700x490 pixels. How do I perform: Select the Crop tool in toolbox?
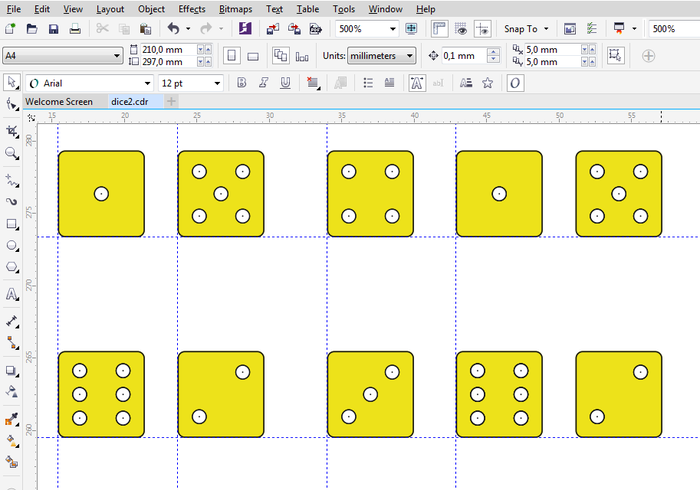12,131
